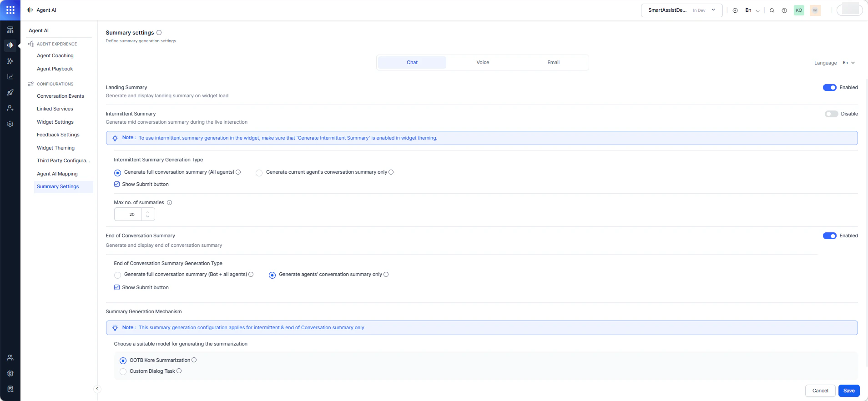Open the top bar En language dropdown
Viewport: 868px width, 401px height.
(x=752, y=10)
